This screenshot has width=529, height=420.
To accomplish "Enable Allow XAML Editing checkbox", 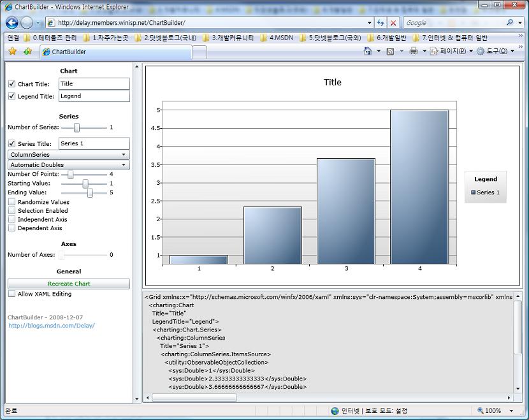I will 12,294.
